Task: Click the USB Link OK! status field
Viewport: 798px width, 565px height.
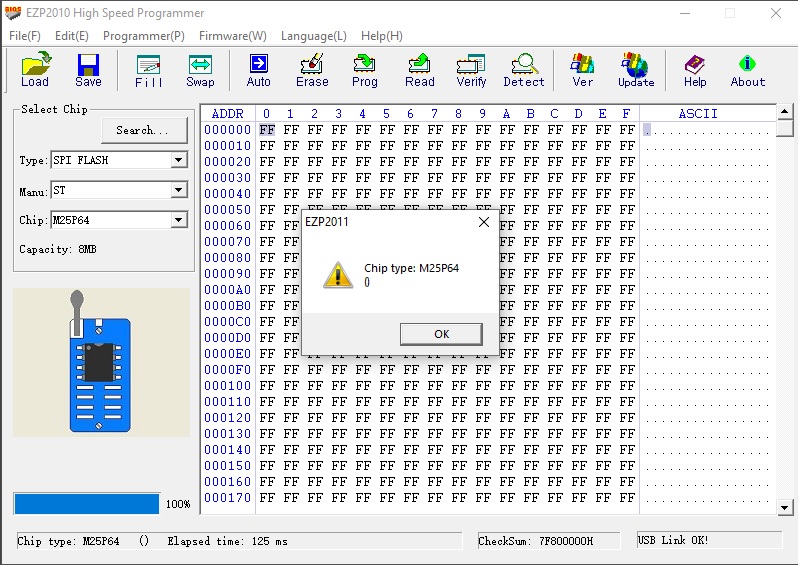Action: pyautogui.click(x=709, y=540)
